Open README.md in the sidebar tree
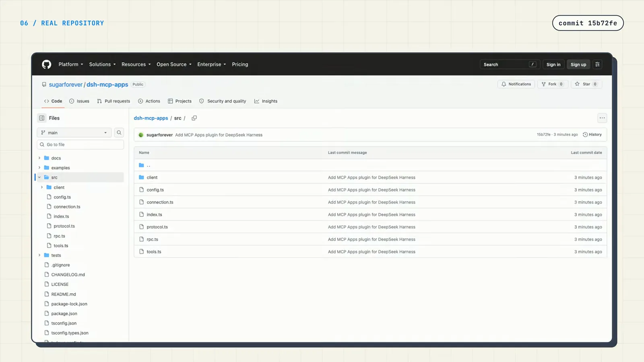The width and height of the screenshot is (644, 362). coord(63,294)
